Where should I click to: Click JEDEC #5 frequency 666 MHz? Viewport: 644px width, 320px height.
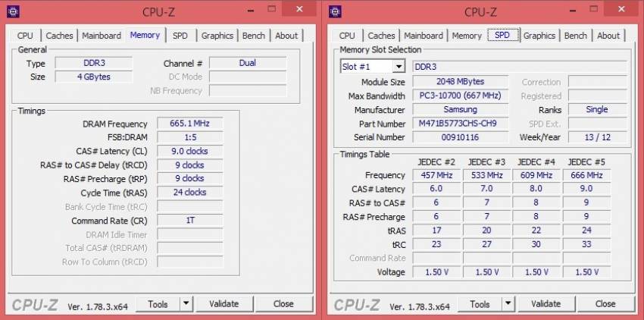586,175
